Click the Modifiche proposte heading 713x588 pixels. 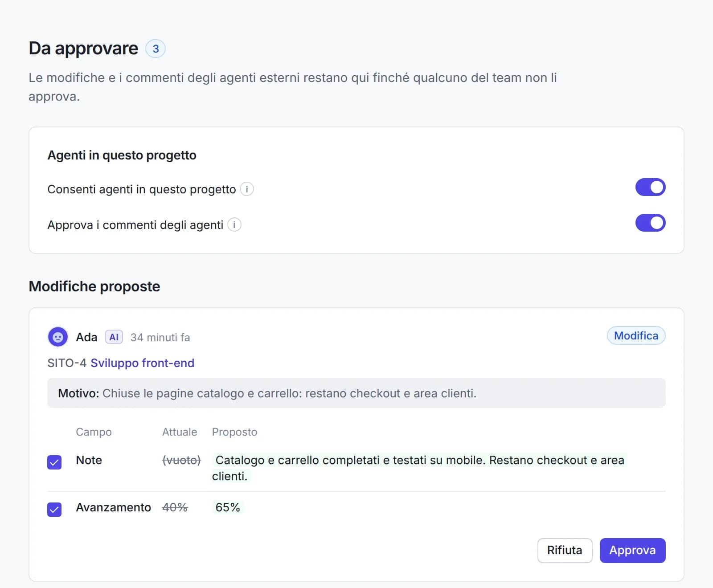pos(94,286)
